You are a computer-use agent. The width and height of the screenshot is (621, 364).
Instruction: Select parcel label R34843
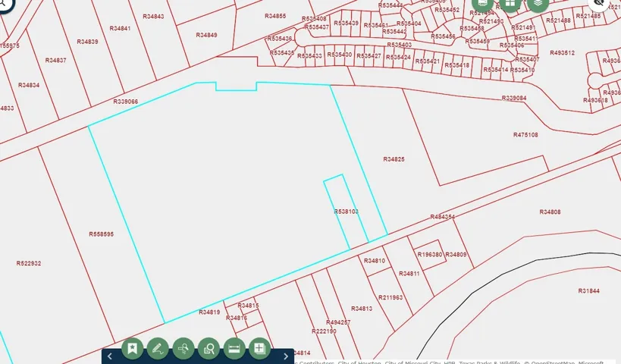point(153,16)
